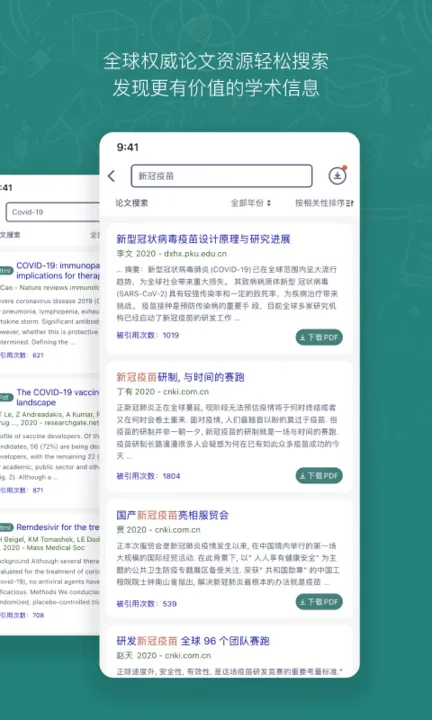Click the 新冠疫苗 search input field
The image size is (432, 720).
pos(222,176)
